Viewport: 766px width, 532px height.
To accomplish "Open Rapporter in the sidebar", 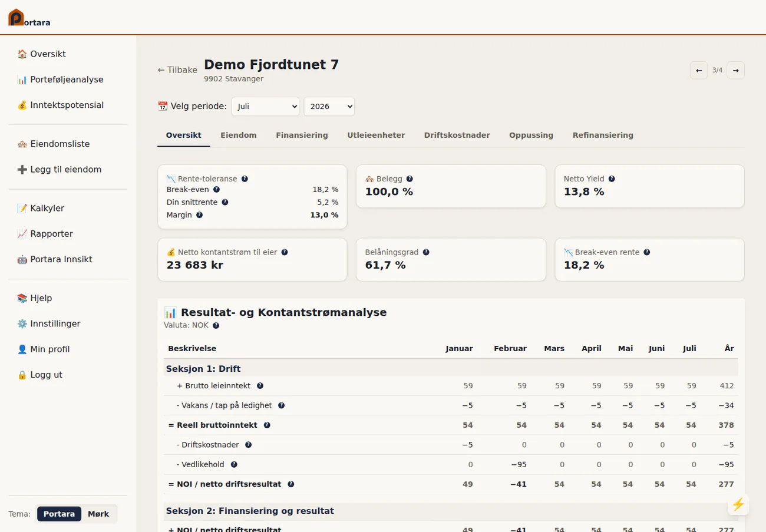I will click(68, 233).
